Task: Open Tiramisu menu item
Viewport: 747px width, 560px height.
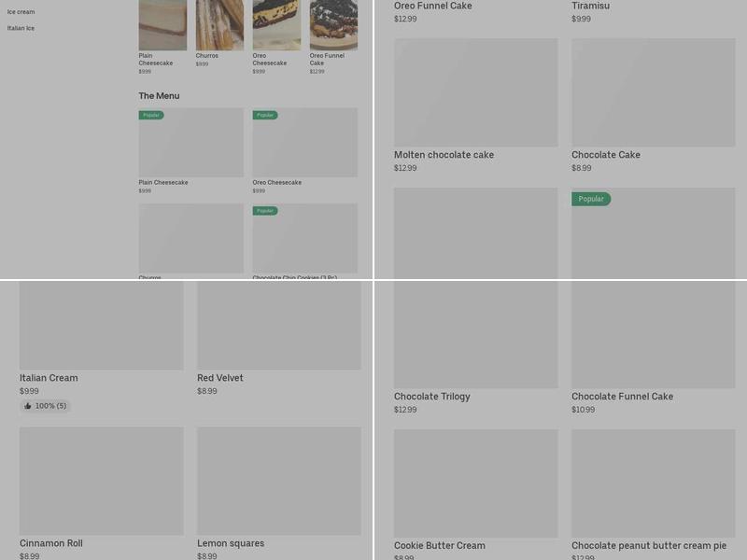Action: [590, 6]
